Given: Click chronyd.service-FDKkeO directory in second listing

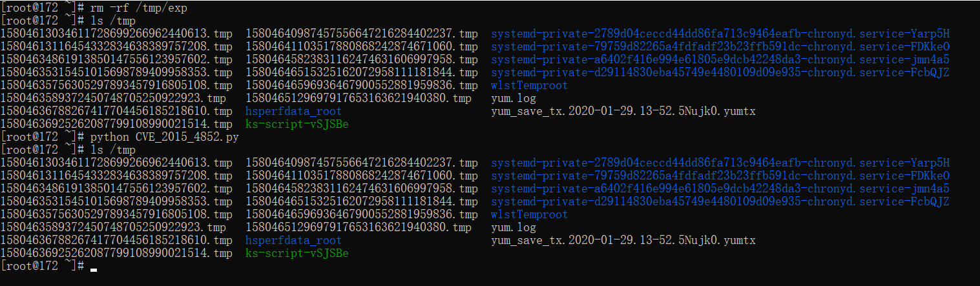Looking at the screenshot, I should tap(720, 176).
